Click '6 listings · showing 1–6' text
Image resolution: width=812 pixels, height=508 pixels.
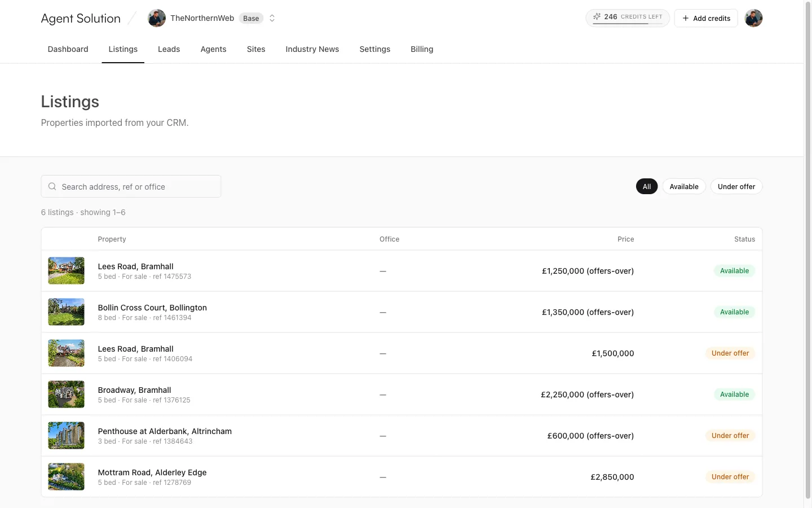click(83, 212)
